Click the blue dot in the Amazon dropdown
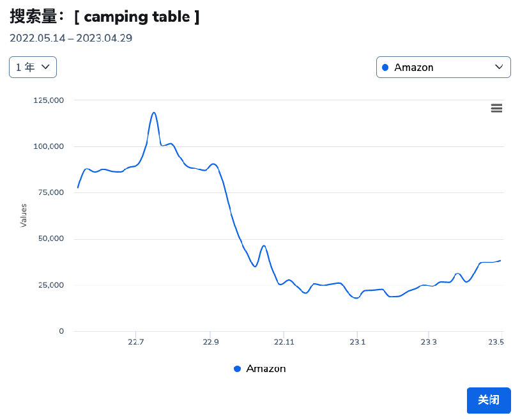The height and width of the screenshot is (420, 520). pos(385,67)
